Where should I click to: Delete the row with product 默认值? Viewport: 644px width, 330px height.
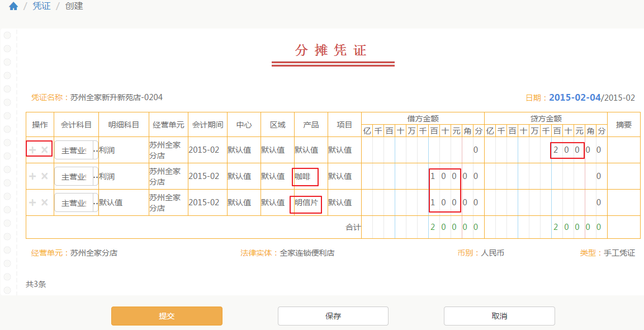(45, 150)
